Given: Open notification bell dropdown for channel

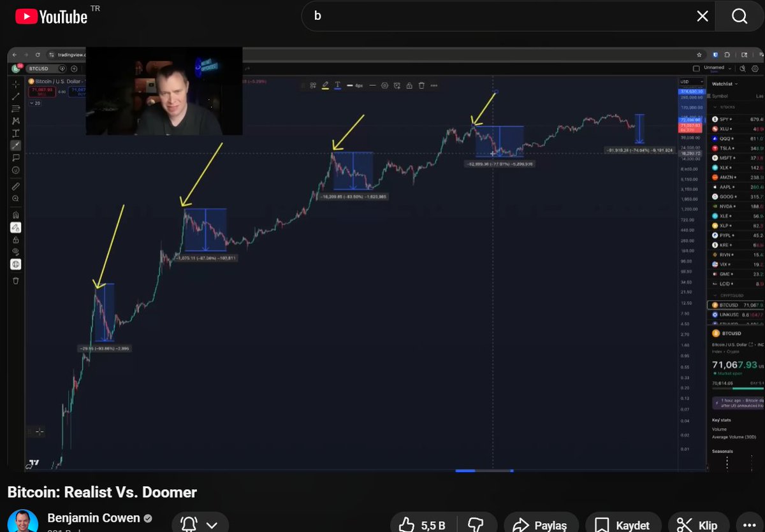Looking at the screenshot, I should pyautogui.click(x=200, y=524).
